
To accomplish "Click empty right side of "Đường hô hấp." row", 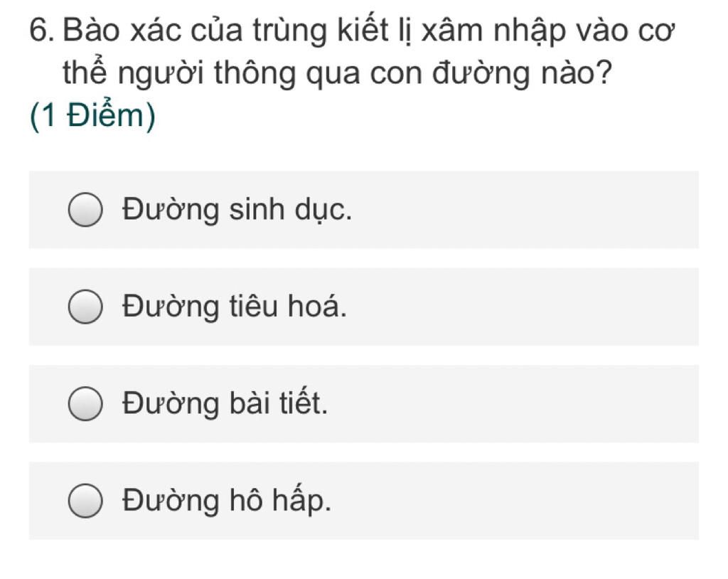I will point(515,501).
